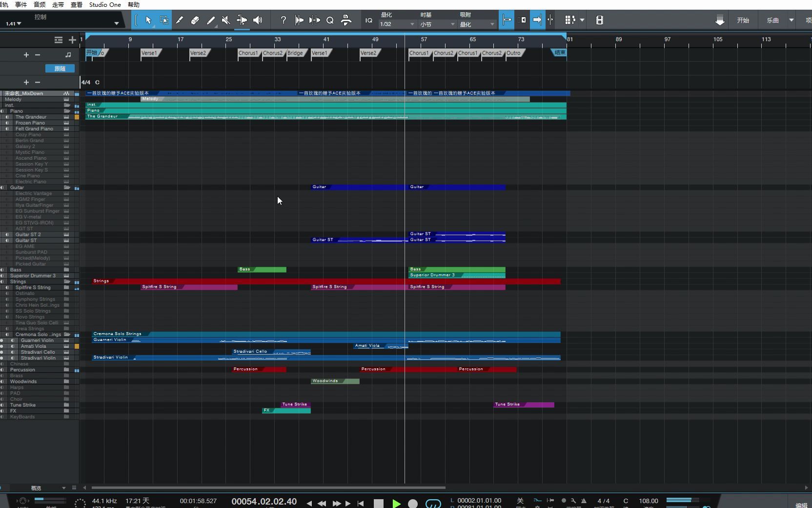Click the IQ input quantize button
The width and height of the screenshot is (812, 508).
click(369, 21)
